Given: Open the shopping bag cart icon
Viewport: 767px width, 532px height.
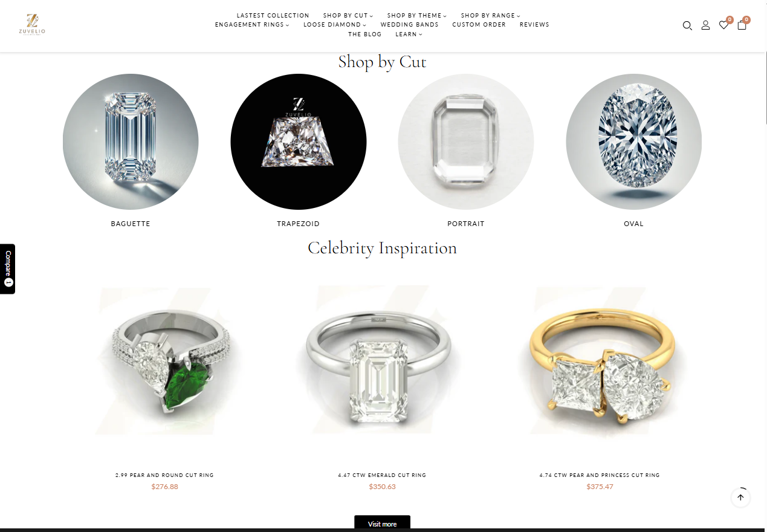Looking at the screenshot, I should point(742,25).
